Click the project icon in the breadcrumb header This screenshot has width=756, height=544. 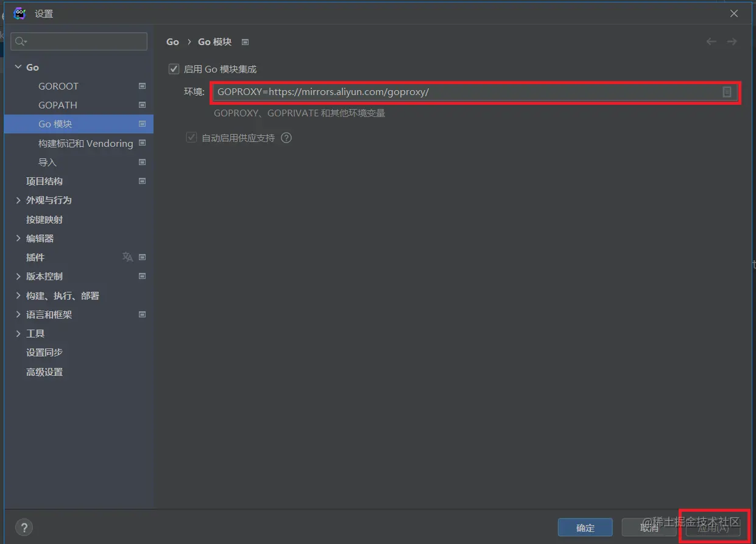coord(245,42)
